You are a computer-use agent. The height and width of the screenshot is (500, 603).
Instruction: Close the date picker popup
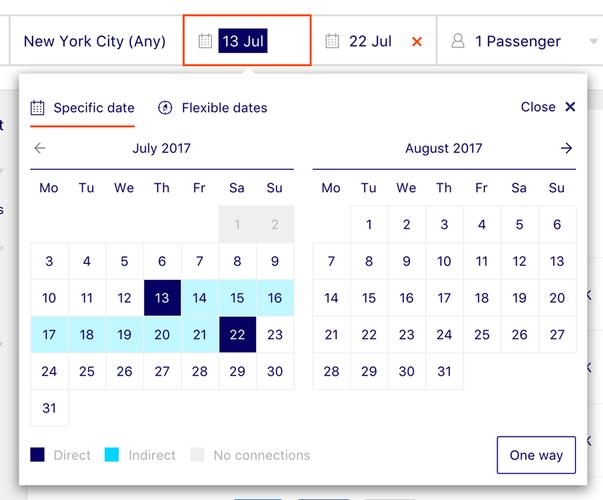tap(548, 107)
